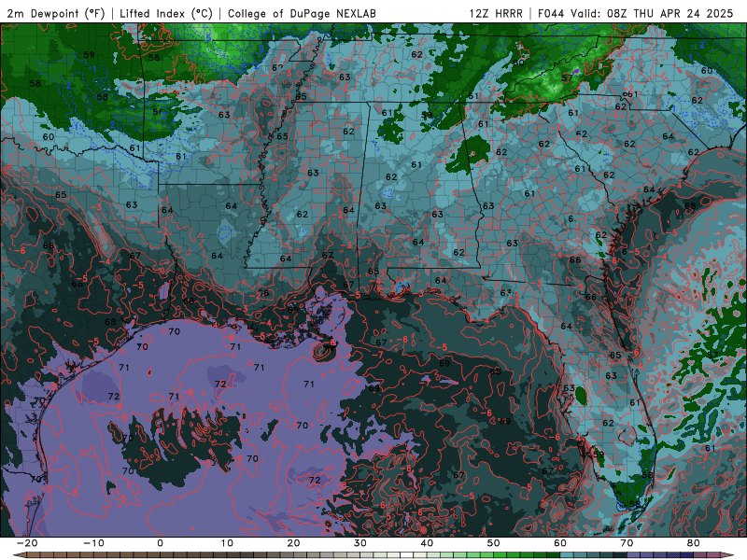Click the bright green colorbar segment near 50
The width and height of the screenshot is (747, 560).
pos(500,555)
